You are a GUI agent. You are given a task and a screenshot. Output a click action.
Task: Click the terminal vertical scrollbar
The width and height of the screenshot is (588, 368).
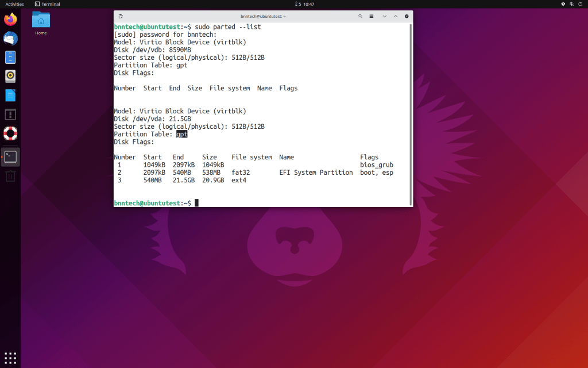[x=410, y=115]
